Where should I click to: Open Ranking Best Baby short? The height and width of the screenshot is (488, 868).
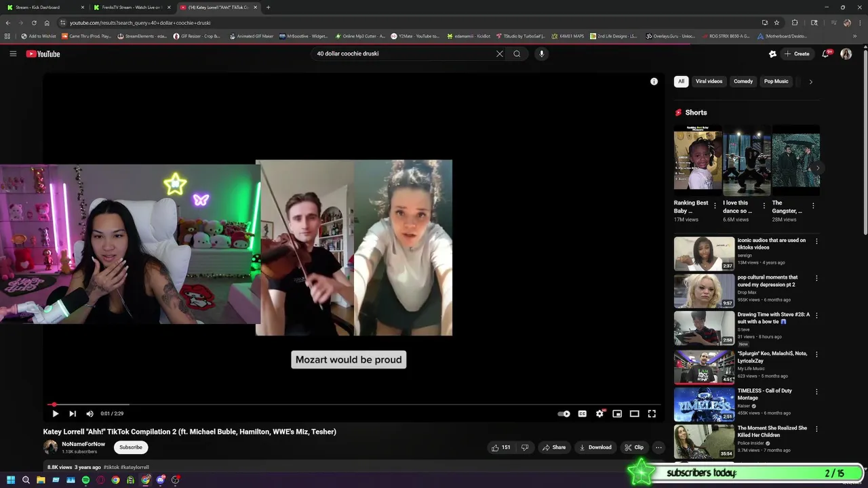[698, 161]
